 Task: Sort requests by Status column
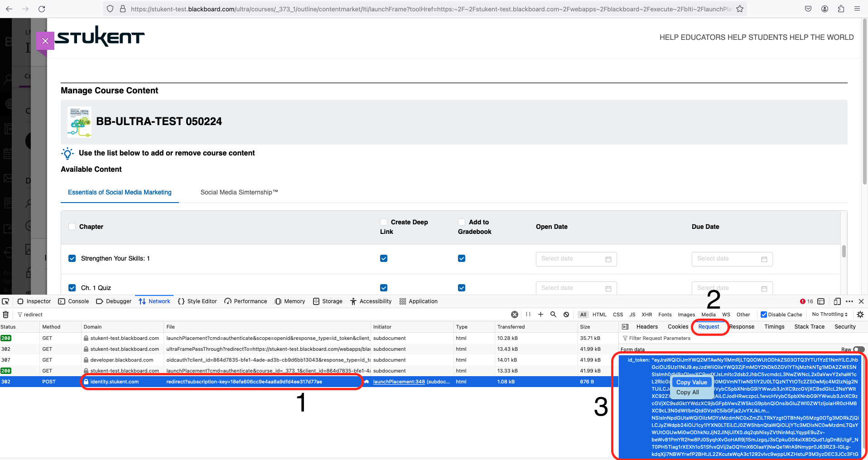19,327
